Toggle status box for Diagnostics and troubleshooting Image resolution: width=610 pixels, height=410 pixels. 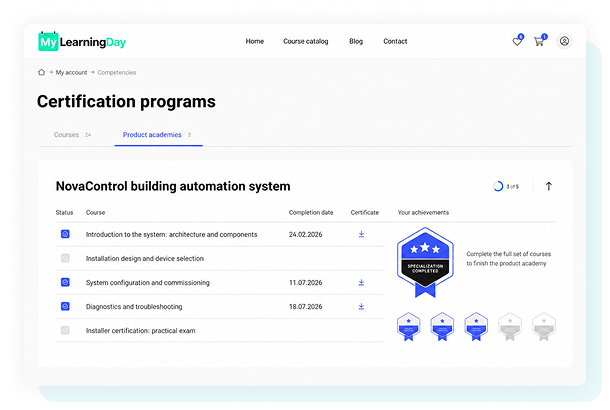pos(65,307)
